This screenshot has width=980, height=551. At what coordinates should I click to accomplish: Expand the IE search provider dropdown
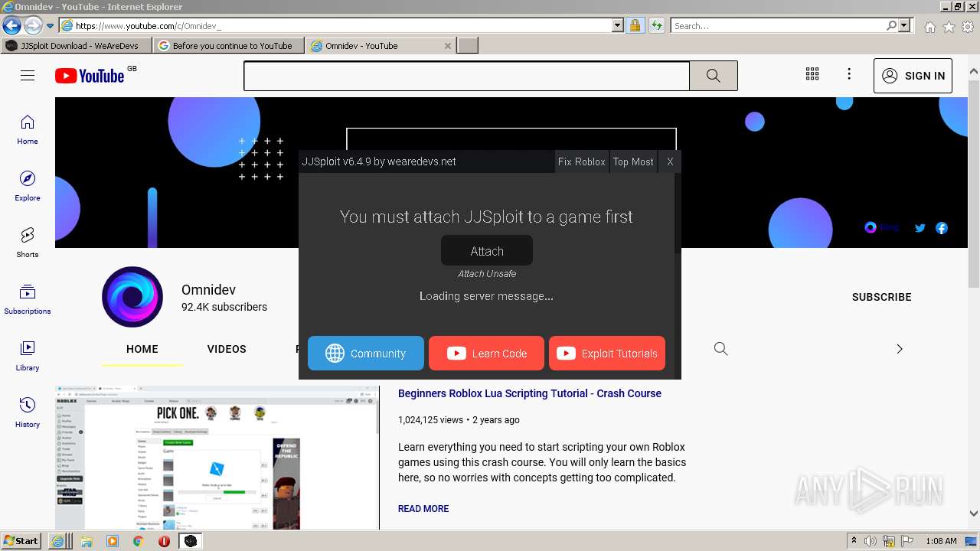tap(904, 26)
